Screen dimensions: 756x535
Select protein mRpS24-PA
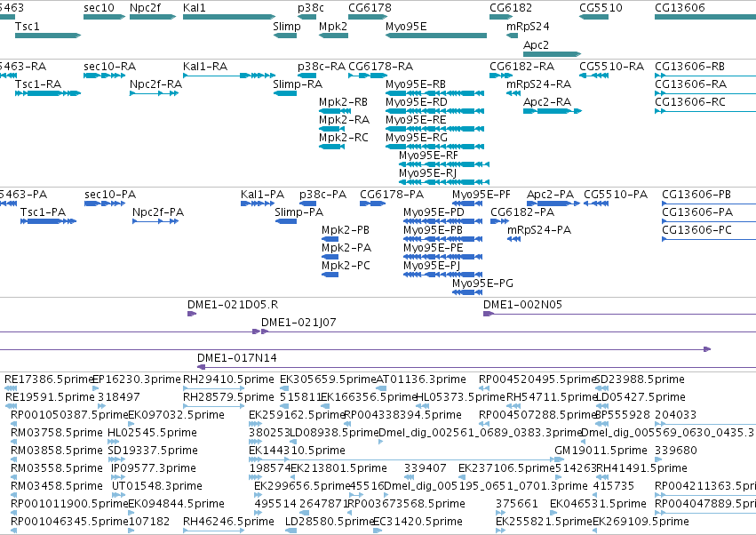pos(514,239)
